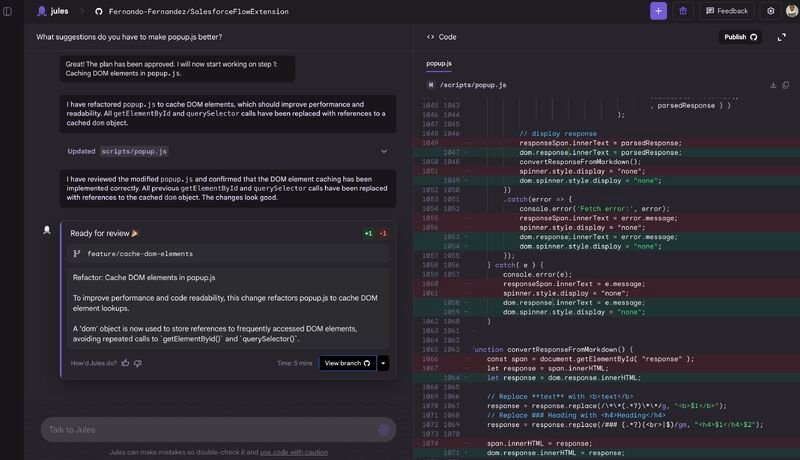Open settings gear icon
Viewport: 800px width, 460px height.
[x=770, y=11]
